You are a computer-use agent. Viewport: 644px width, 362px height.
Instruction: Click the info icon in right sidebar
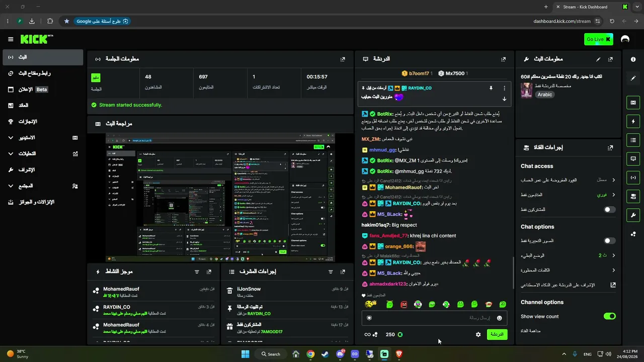tap(633, 59)
